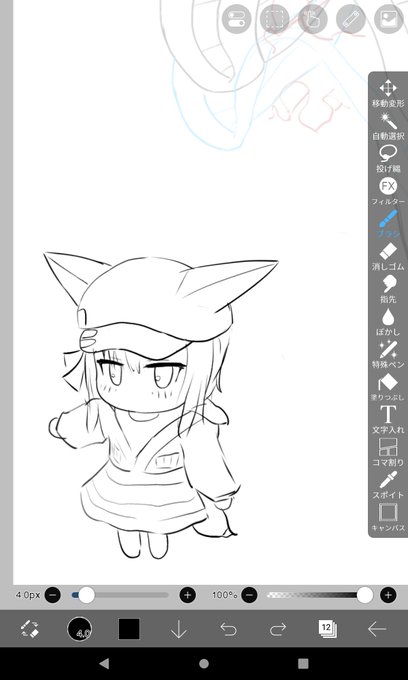Image resolution: width=408 pixels, height=680 pixels.
Task: Redo the last action
Action: (278, 629)
